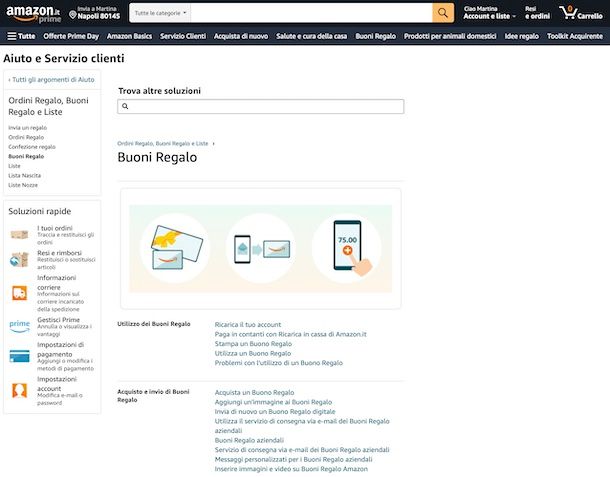The width and height of the screenshot is (610, 477).
Task: Open Servizio di consegna via e-mail aziendali link
Action: coord(302,450)
